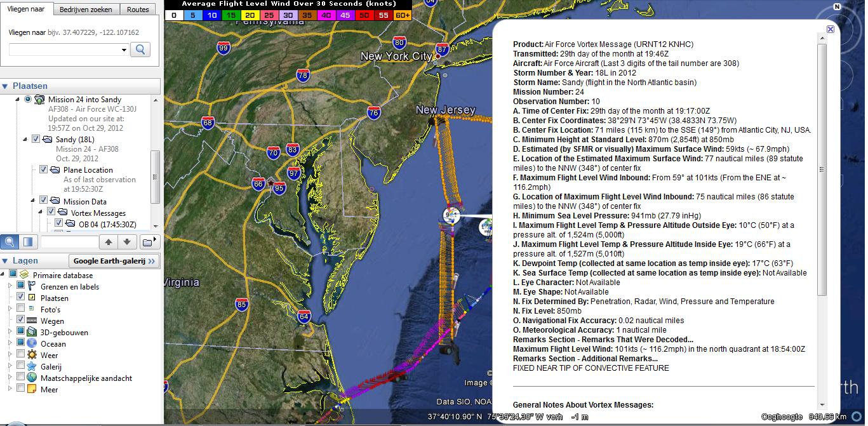
Task: Click the folder icon next to Mission Data
Action: 55,201
